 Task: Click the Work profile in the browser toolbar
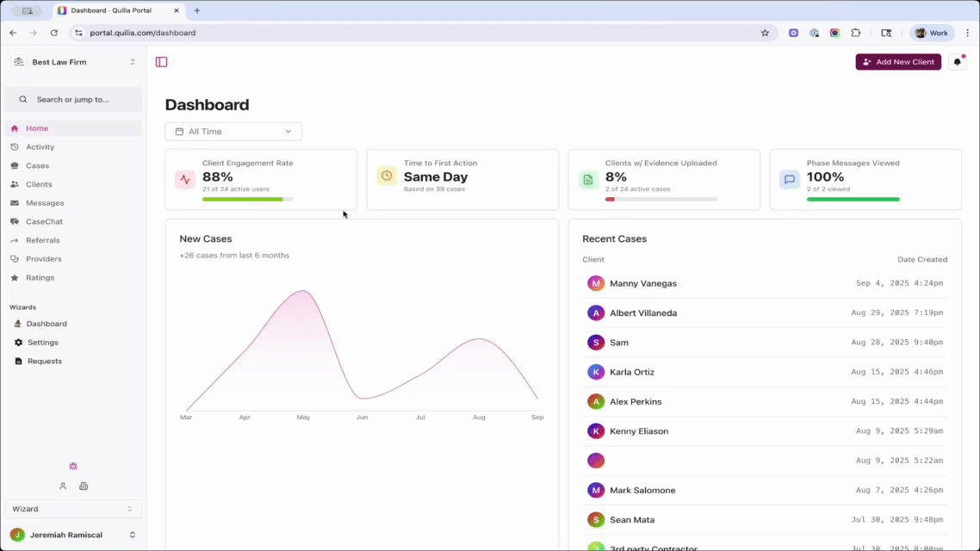931,32
